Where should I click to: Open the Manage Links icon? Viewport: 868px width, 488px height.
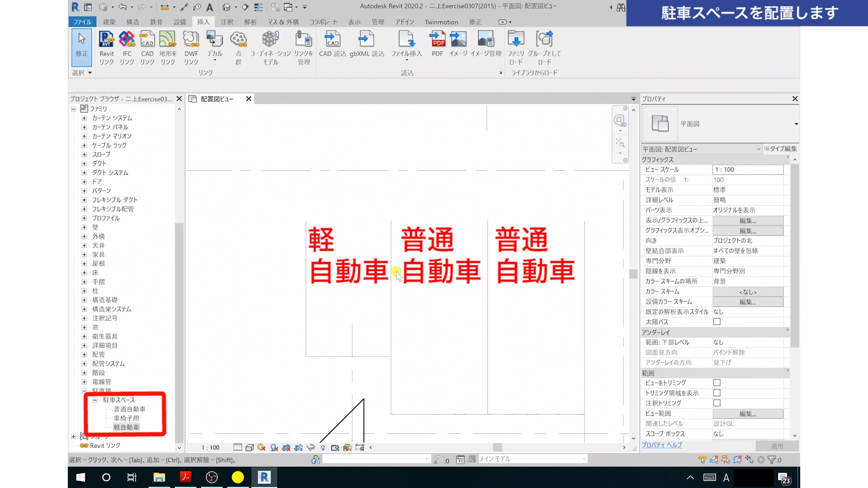(303, 39)
